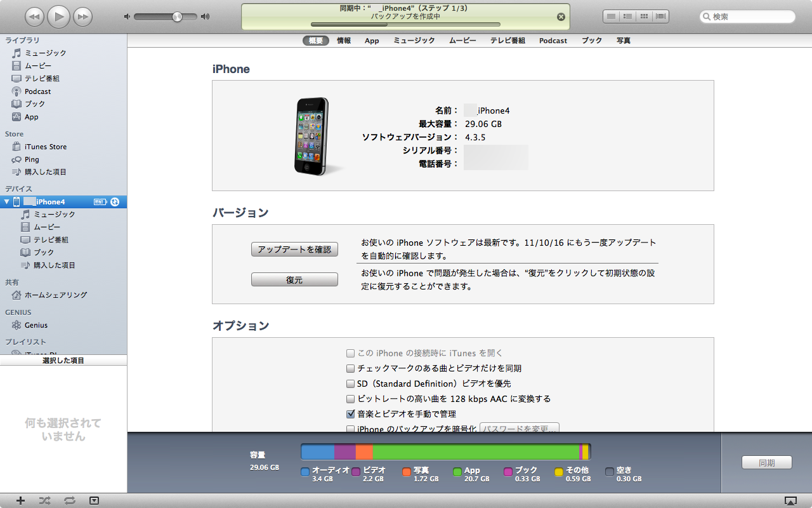Click the add playlist plus icon

(x=20, y=500)
